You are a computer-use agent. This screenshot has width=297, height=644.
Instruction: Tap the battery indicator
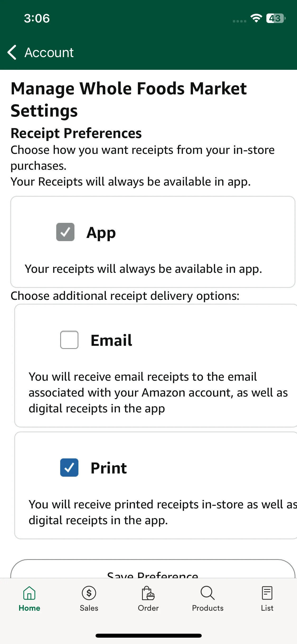point(276,18)
